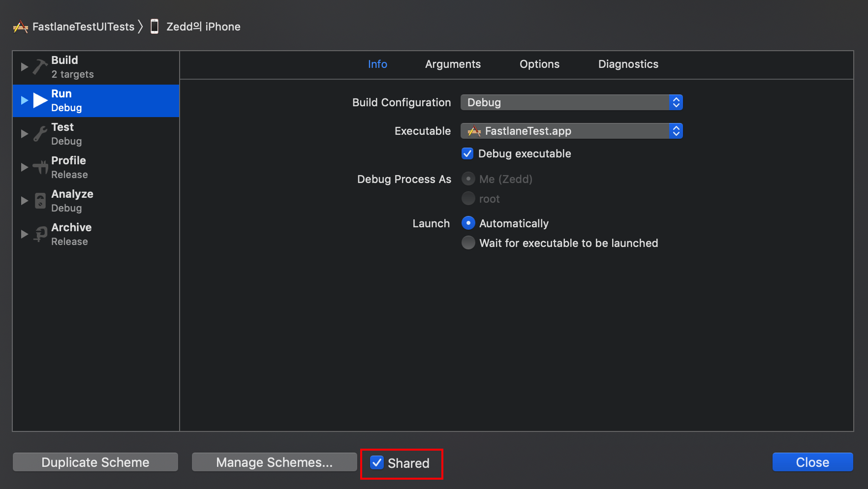Select the root radio button
868x489 pixels.
tap(468, 198)
